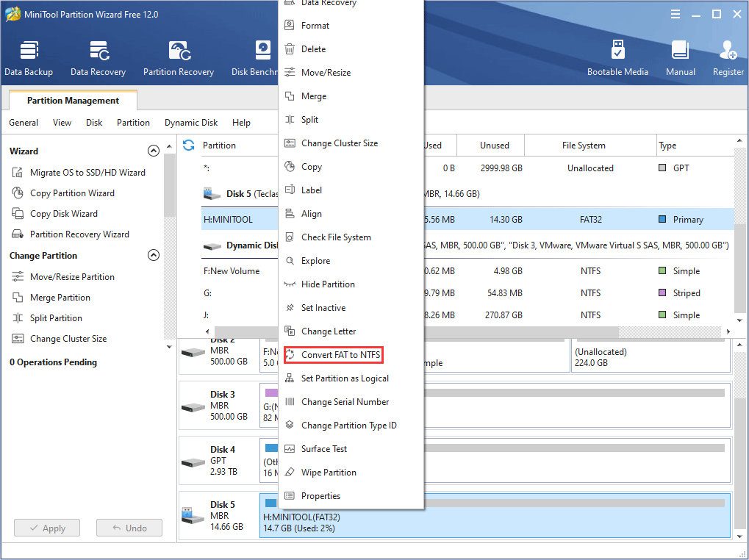Viewport: 749px width, 560px height.
Task: Click the Undo button
Action: pyautogui.click(x=129, y=528)
